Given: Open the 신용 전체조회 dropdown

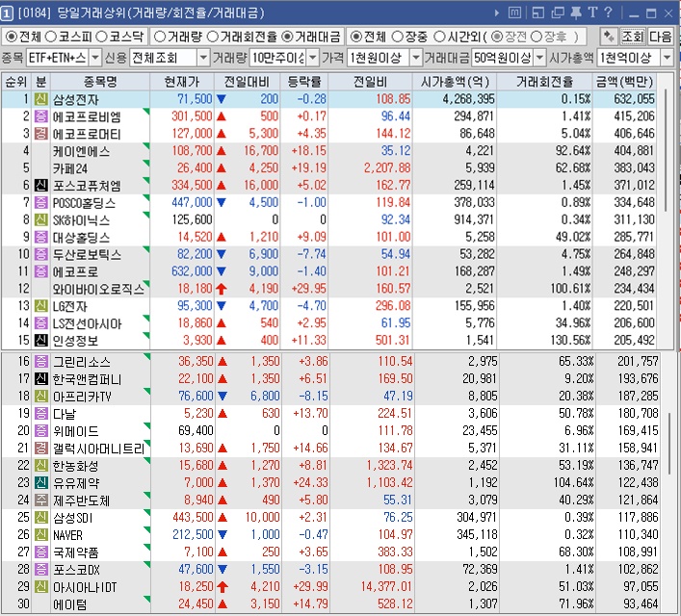Looking at the screenshot, I should [x=203, y=58].
